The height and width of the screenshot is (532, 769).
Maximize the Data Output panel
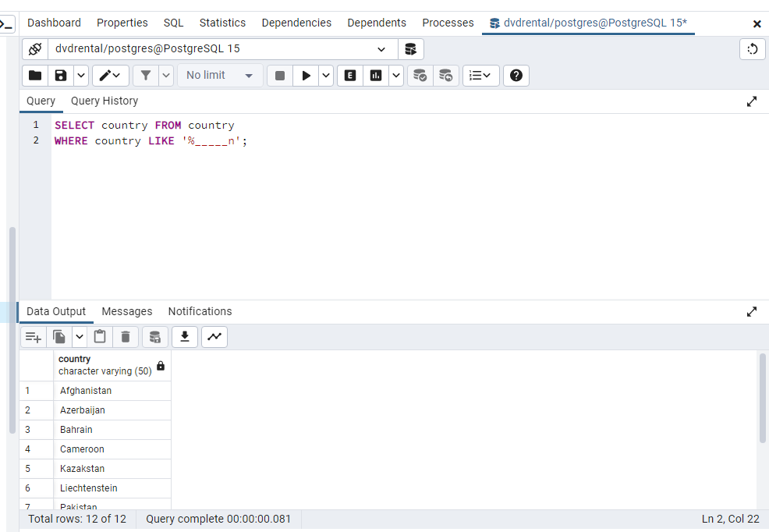[x=752, y=312]
